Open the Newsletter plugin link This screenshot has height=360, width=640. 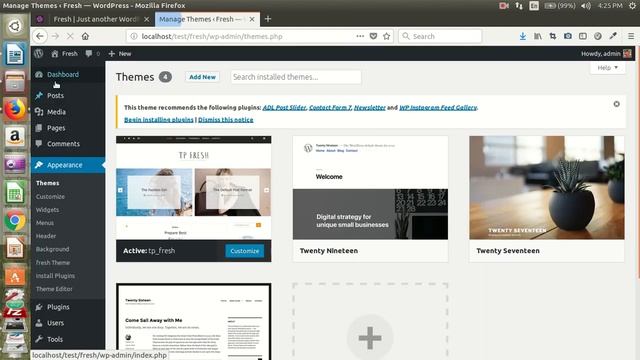[x=369, y=107]
